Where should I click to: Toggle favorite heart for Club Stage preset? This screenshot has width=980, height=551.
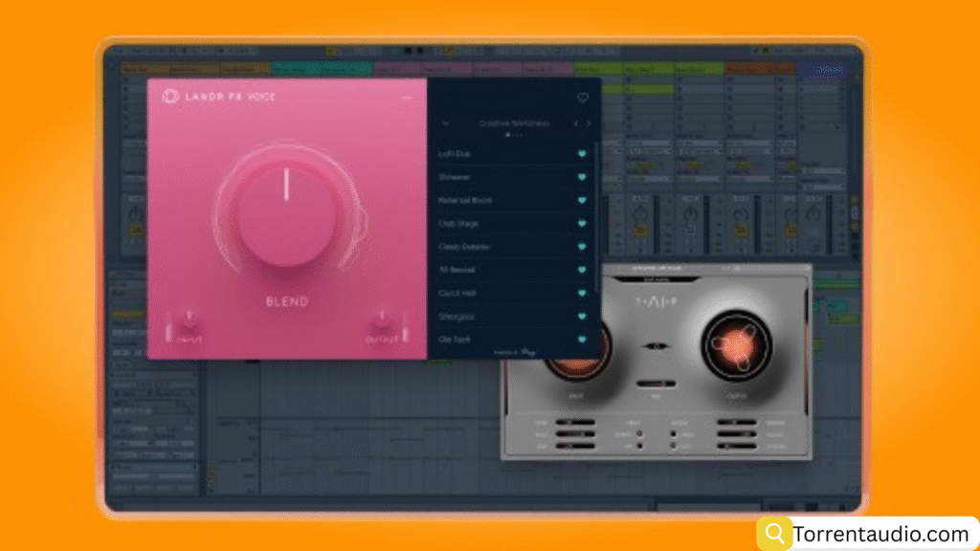581,224
